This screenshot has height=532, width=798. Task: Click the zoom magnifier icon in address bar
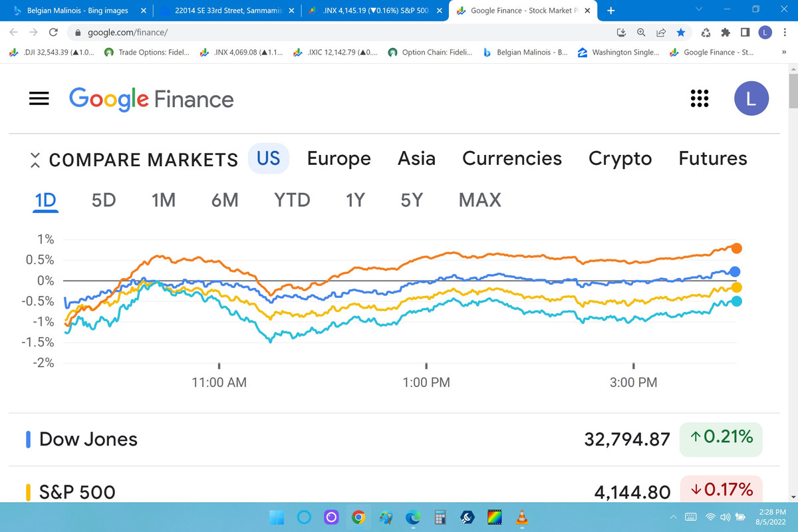(x=642, y=32)
